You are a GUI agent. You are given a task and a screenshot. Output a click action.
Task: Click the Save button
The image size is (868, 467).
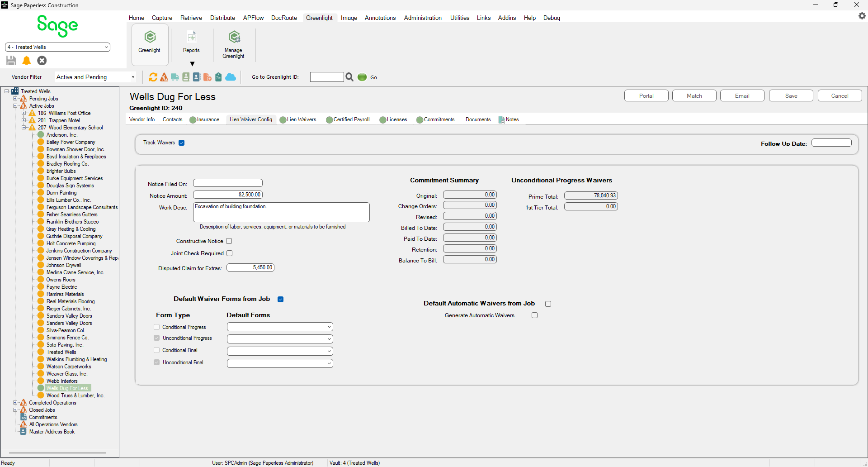(791, 96)
